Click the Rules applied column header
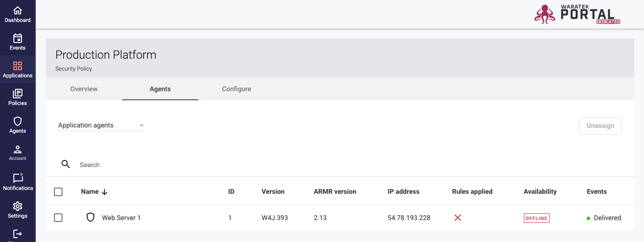644x242 pixels. pyautogui.click(x=472, y=191)
